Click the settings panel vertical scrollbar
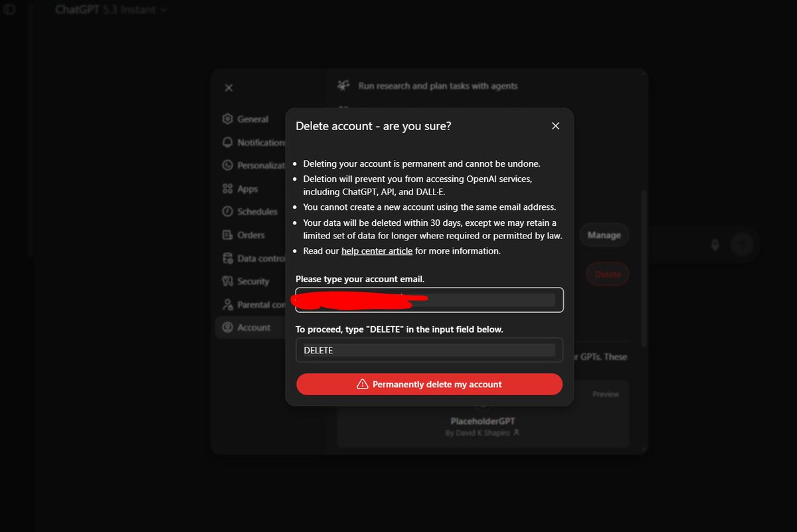Screen dimensions: 797x532 (644, 267)
